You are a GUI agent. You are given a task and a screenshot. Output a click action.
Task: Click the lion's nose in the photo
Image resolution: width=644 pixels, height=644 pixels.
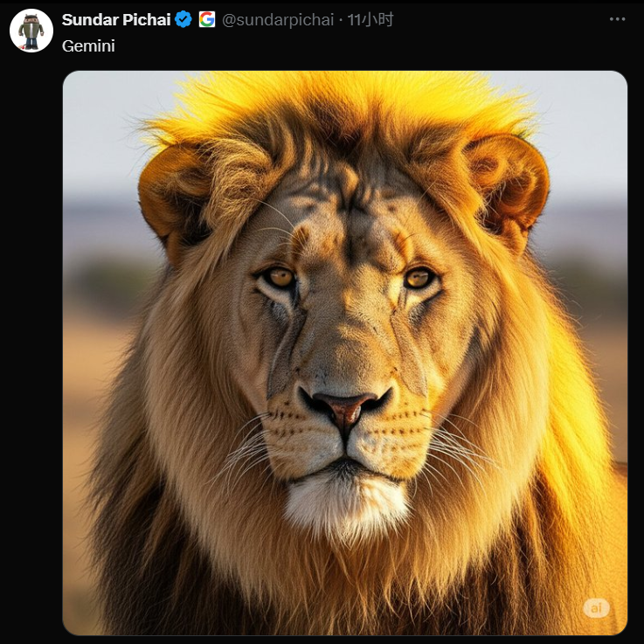click(344, 405)
